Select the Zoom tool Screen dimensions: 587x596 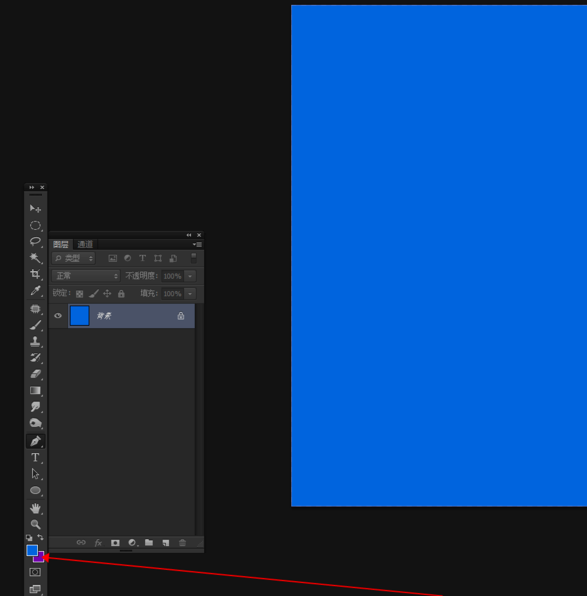(35, 524)
